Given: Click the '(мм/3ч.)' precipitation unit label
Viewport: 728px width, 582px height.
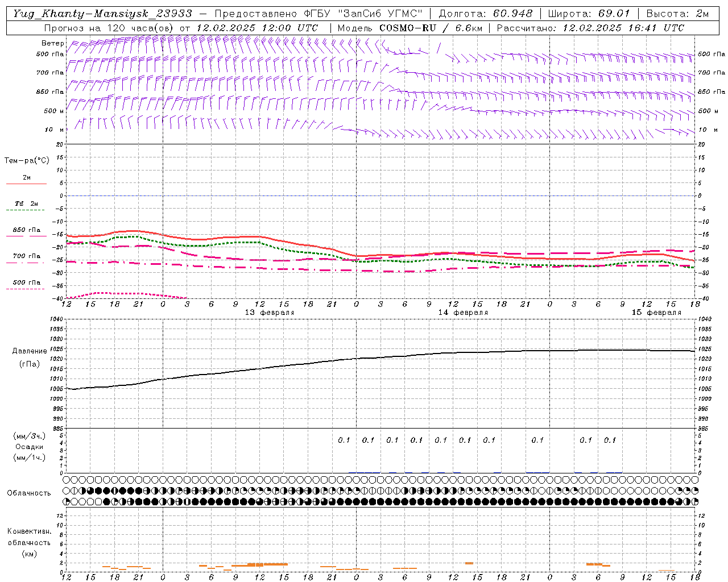Looking at the screenshot, I should point(30,436).
